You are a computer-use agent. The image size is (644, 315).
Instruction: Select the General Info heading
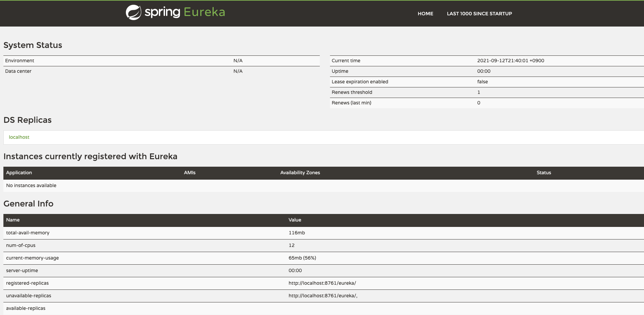(x=29, y=204)
